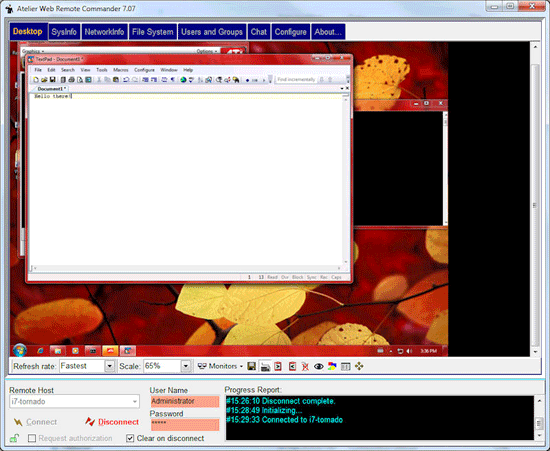Click the four-arrow full screen icon
This screenshot has width=550, height=451.
(359, 366)
